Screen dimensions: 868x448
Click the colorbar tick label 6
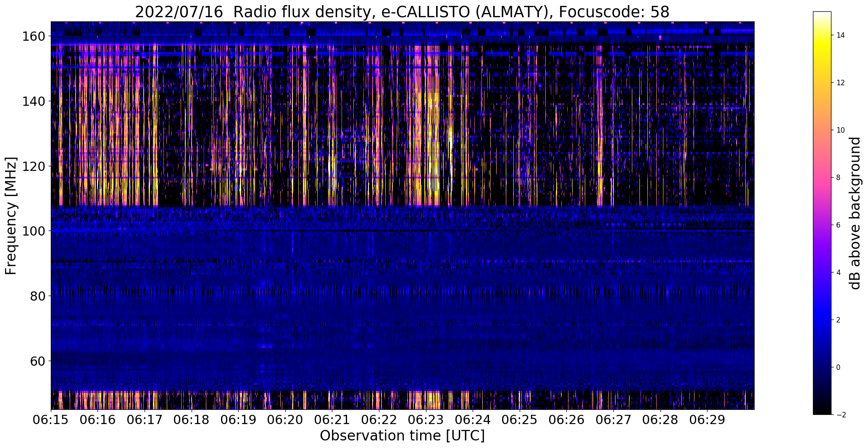click(x=839, y=225)
